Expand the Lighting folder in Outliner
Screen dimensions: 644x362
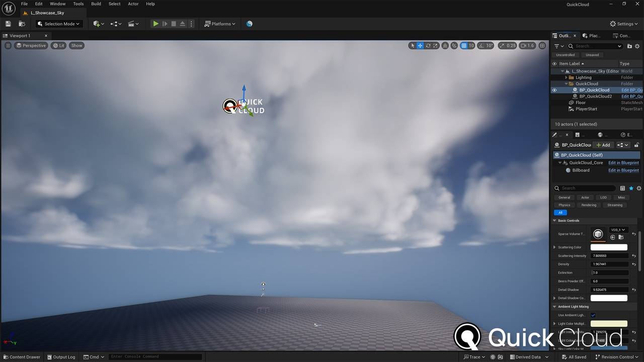point(566,77)
